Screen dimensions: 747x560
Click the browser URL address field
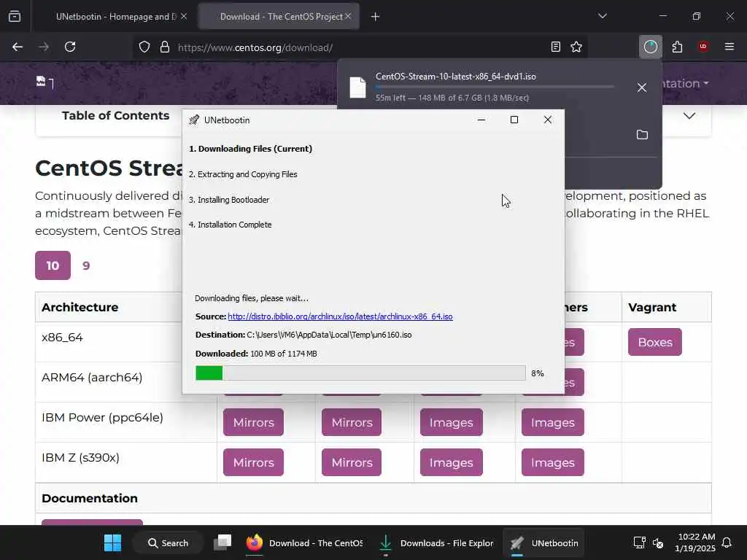pos(360,47)
